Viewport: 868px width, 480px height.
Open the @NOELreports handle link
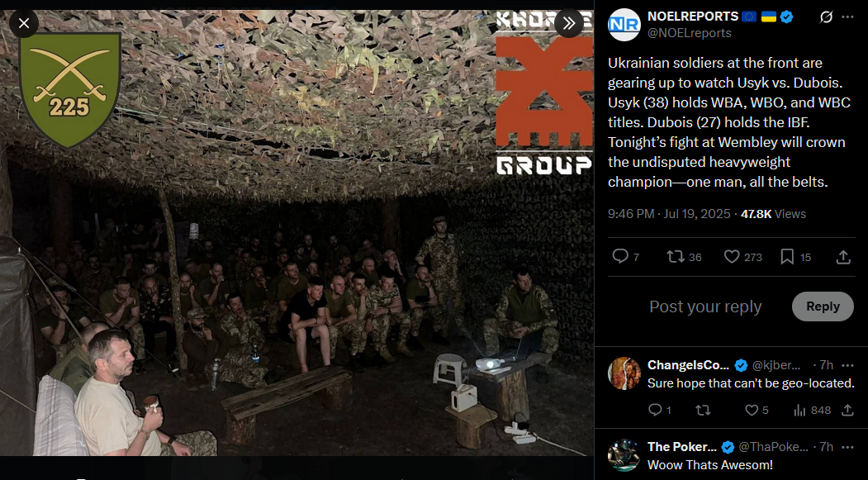coord(689,33)
